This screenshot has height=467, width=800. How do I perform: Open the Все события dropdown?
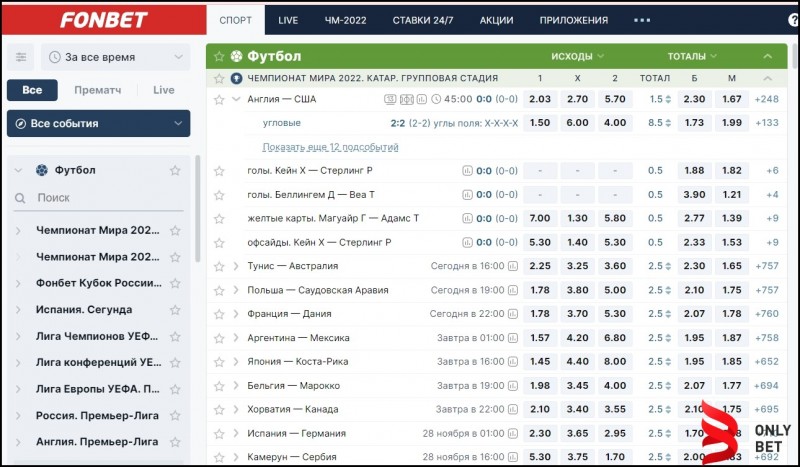coord(98,124)
